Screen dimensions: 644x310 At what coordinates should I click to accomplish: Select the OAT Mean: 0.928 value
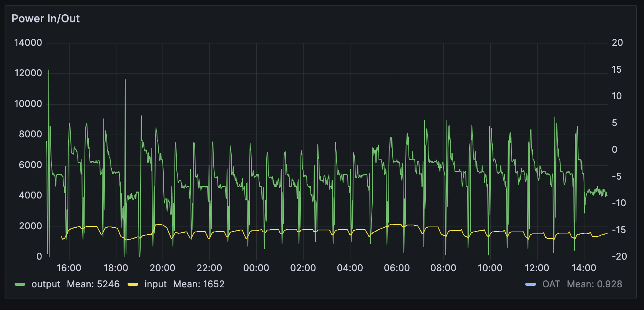coord(594,284)
